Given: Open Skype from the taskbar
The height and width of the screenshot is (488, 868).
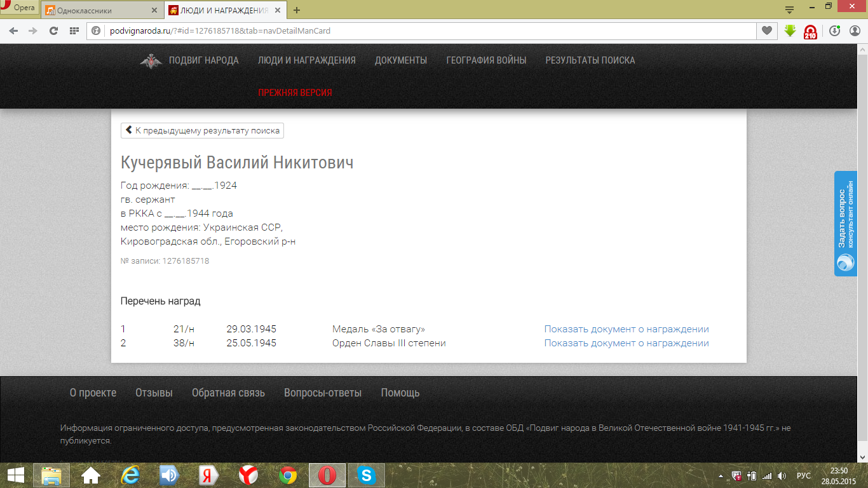Looking at the screenshot, I should coord(365,475).
